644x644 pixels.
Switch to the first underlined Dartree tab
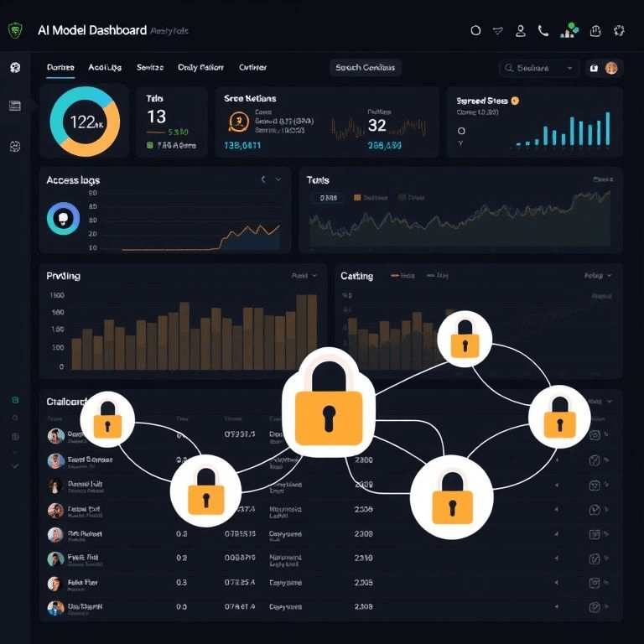point(60,67)
